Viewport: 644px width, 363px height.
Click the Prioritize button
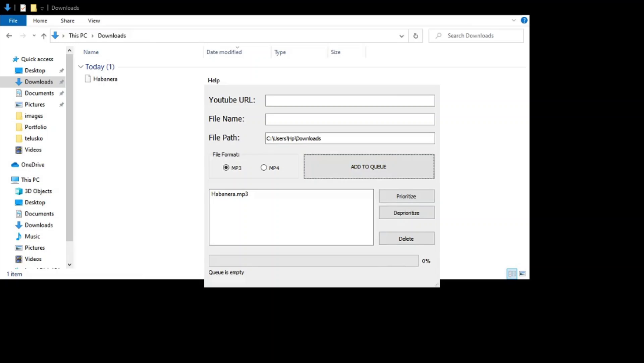coord(407,196)
